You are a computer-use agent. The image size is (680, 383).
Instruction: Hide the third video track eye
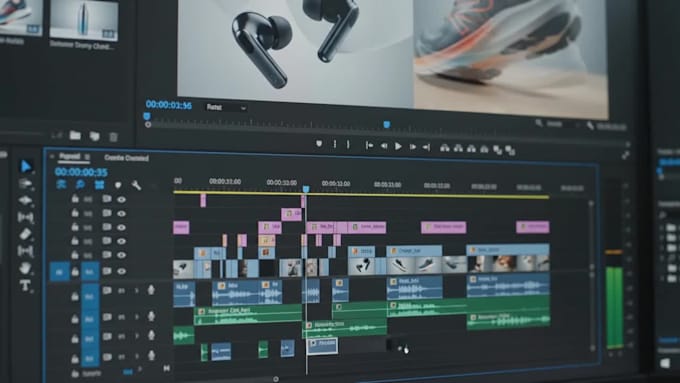(121, 227)
